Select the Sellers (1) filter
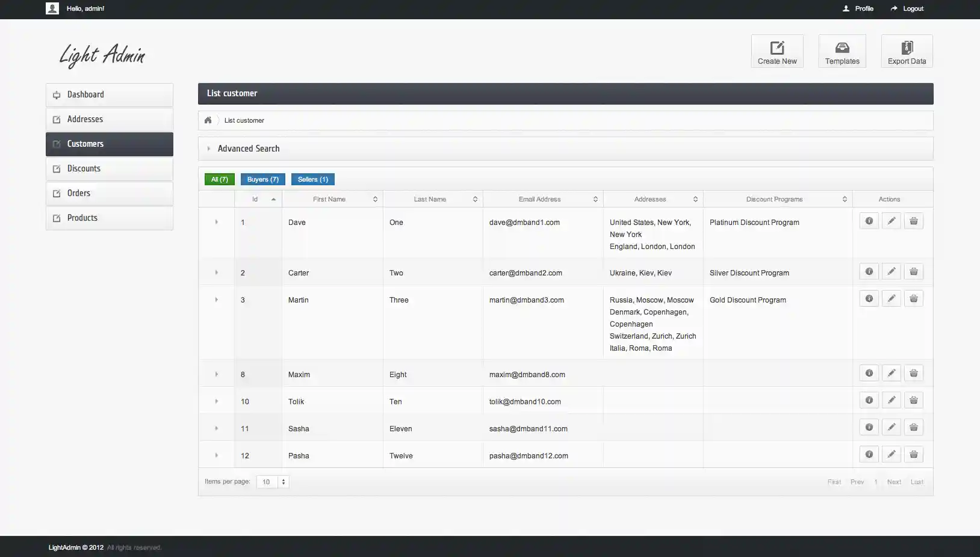The height and width of the screenshot is (557, 980). point(312,179)
